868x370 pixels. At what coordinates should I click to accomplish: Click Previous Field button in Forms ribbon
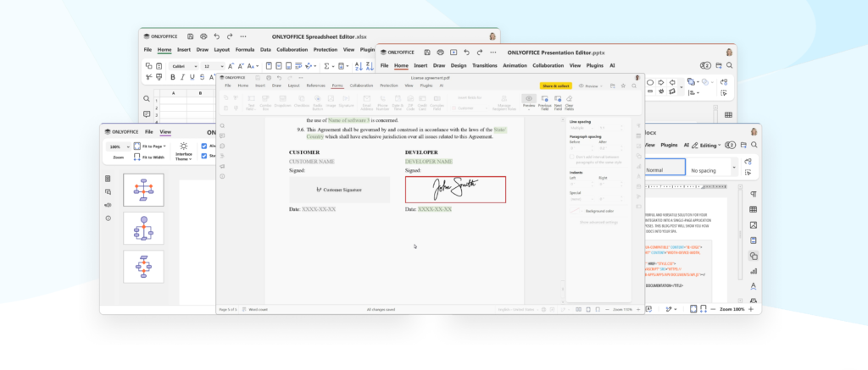[x=545, y=102]
